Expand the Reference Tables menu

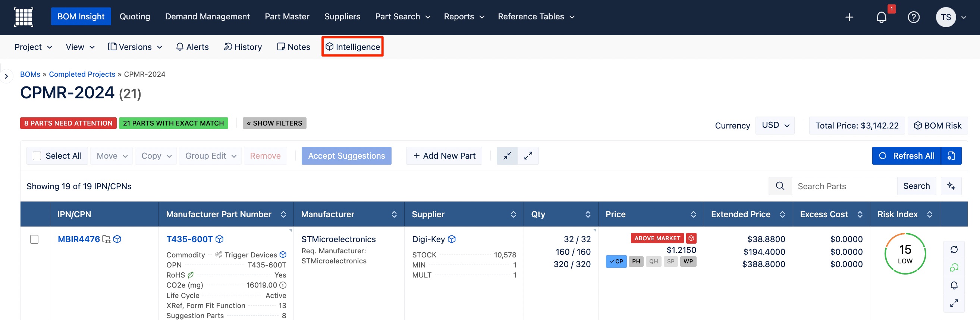pos(535,17)
